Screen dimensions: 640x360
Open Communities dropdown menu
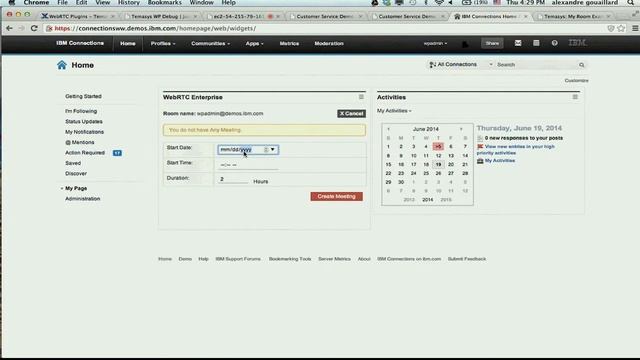click(x=210, y=43)
